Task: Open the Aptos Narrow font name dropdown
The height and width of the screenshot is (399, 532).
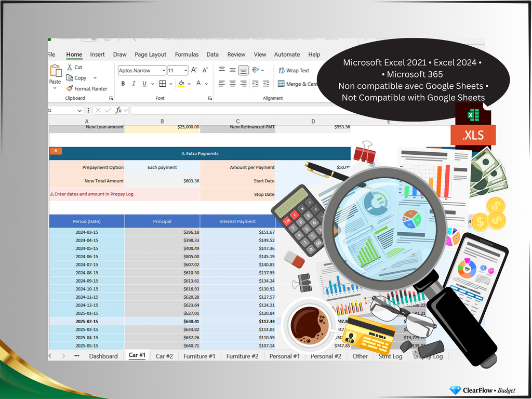Action: click(164, 70)
